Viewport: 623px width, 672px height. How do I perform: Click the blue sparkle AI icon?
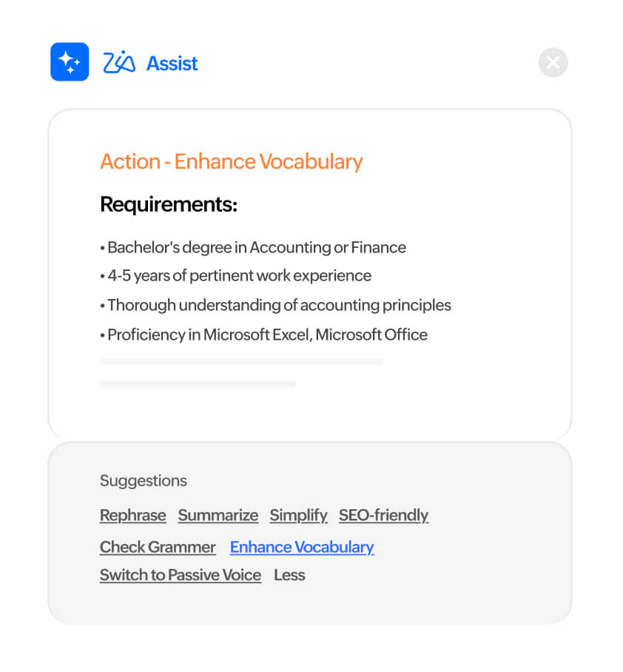pos(70,61)
